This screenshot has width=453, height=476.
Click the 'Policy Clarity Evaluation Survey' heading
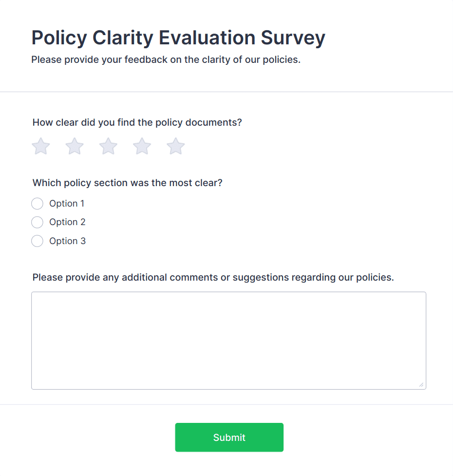tap(178, 38)
